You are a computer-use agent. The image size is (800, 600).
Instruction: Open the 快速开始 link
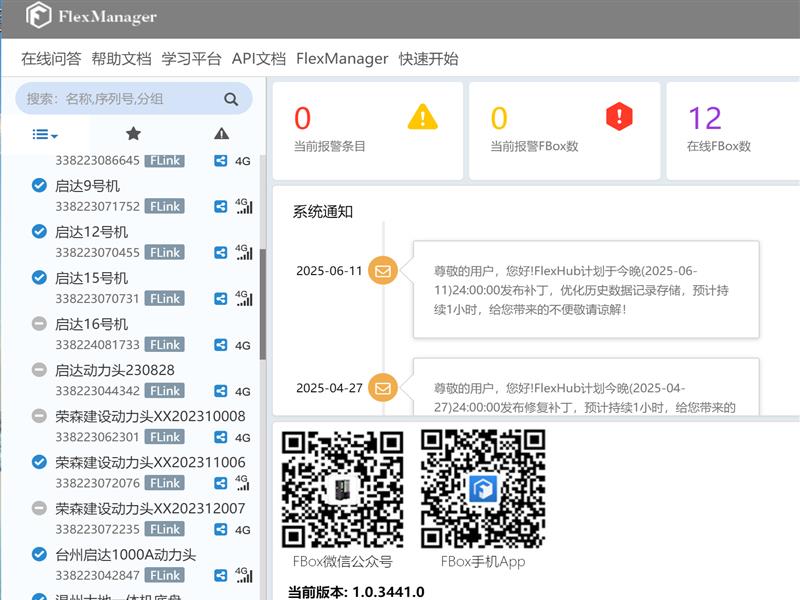(x=428, y=59)
